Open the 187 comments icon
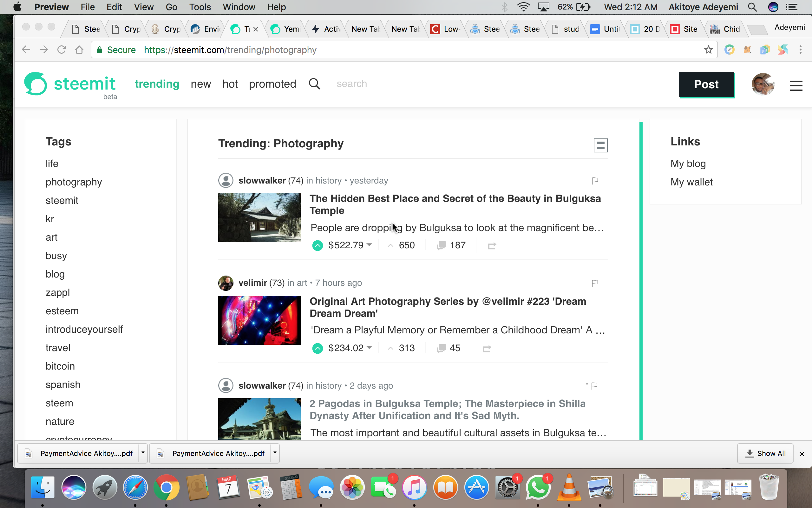 pos(442,246)
